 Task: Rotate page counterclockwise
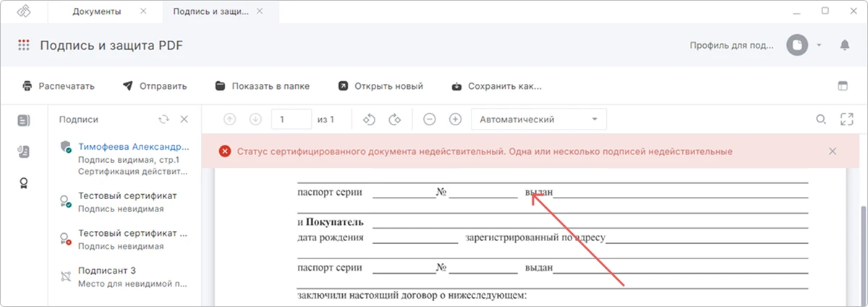point(368,119)
